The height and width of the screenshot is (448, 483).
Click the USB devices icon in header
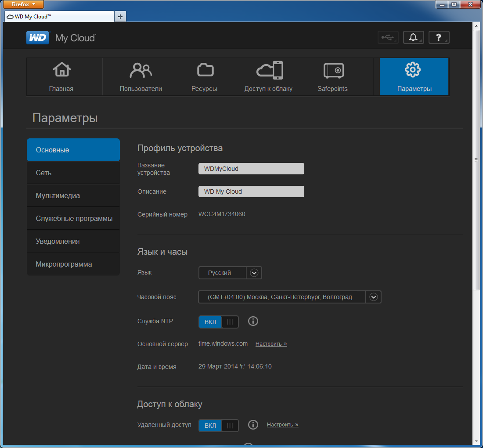click(x=388, y=38)
